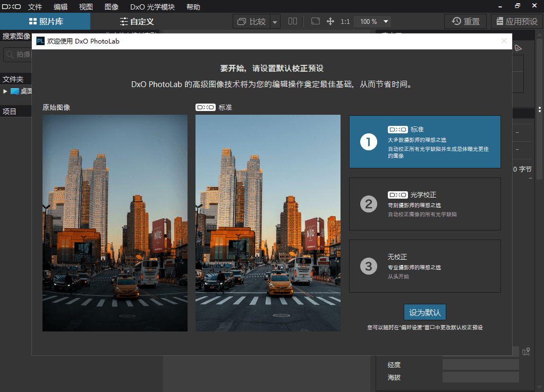Click the PL icon in dialog title
This screenshot has height=392, width=544.
40,41
